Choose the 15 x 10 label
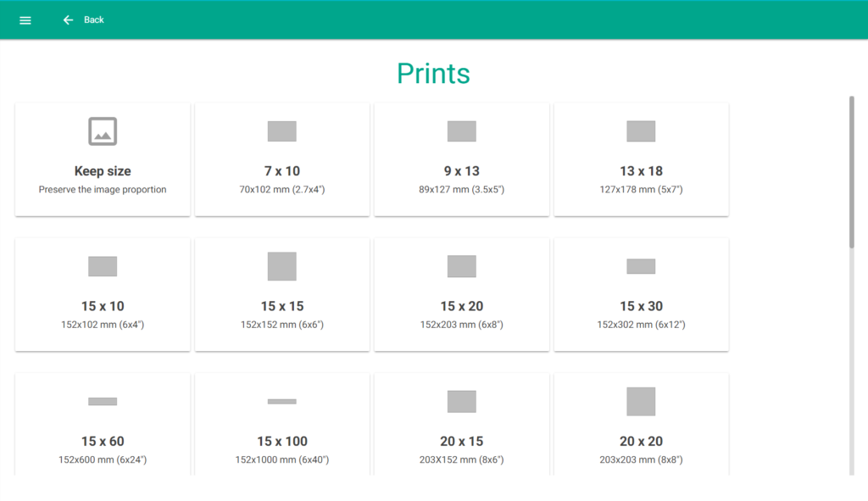The image size is (868, 501). pos(103,306)
